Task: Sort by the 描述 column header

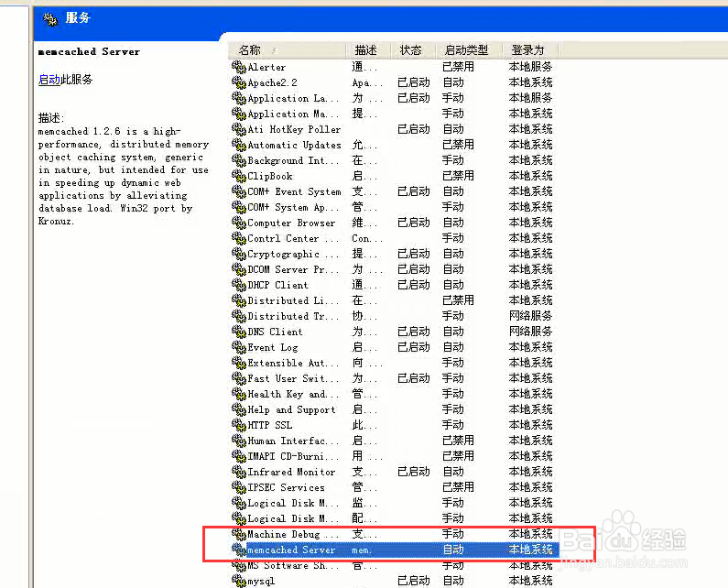Action: click(366, 49)
